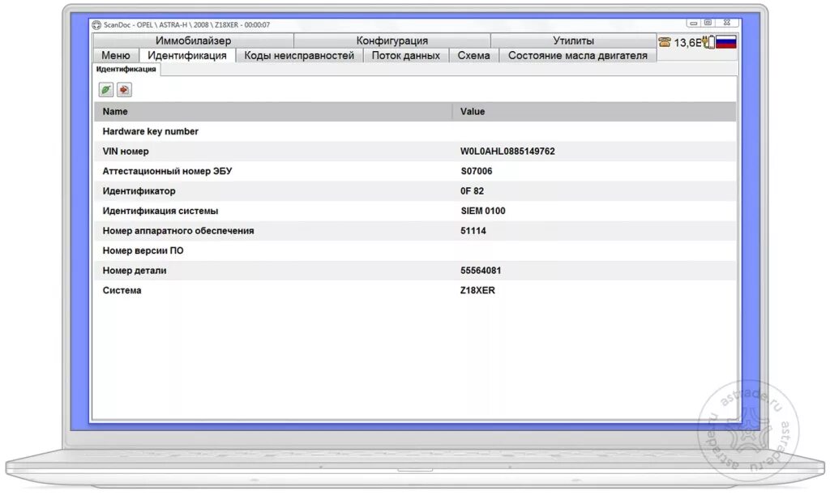Viewport: 830px width, 504px height.
Task: Click the system value Z18XER
Action: point(477,290)
